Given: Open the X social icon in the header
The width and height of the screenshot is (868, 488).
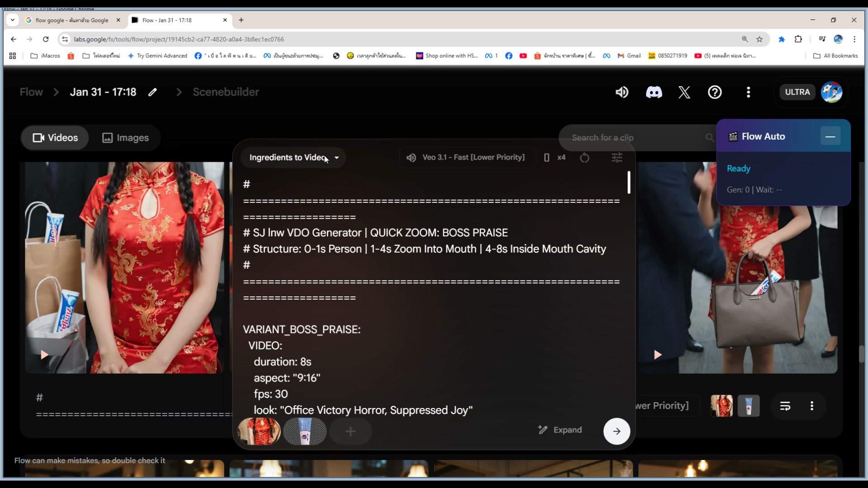Looking at the screenshot, I should click(x=684, y=92).
